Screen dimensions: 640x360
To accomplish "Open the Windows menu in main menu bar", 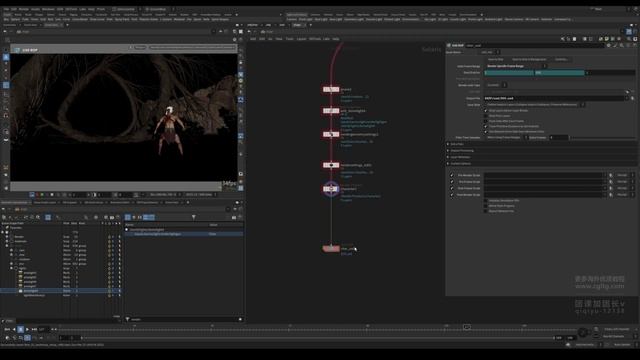I will [x=48, y=9].
